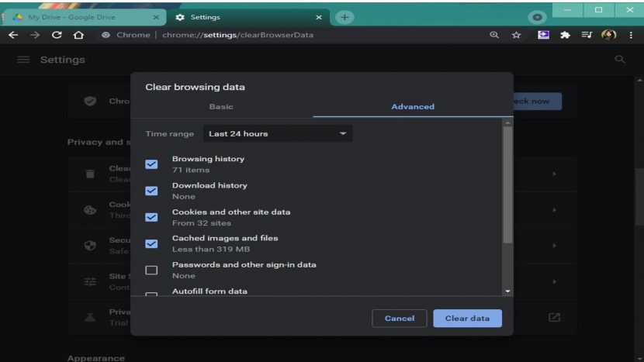Expand the cookies row arrow
The width and height of the screenshot is (644, 362).
554,210
